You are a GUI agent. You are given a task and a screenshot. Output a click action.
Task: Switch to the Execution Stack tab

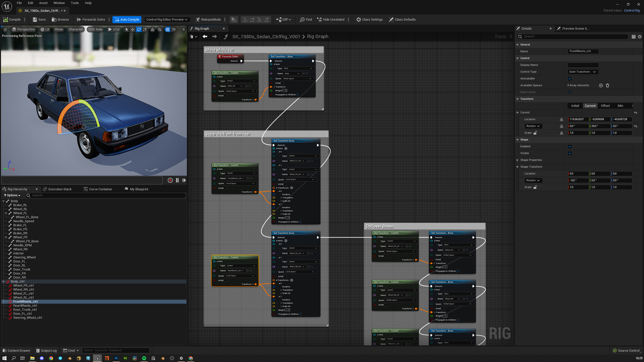60,189
